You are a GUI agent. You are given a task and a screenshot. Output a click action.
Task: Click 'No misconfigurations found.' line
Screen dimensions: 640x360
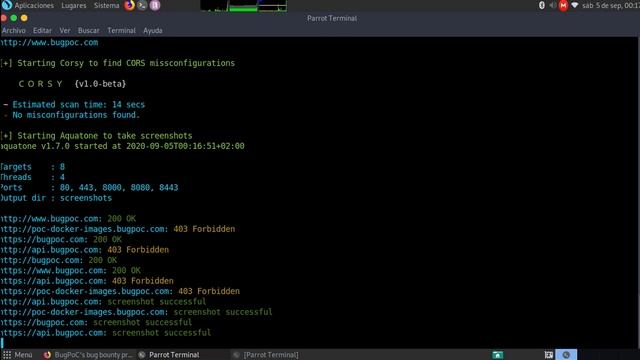point(71,115)
